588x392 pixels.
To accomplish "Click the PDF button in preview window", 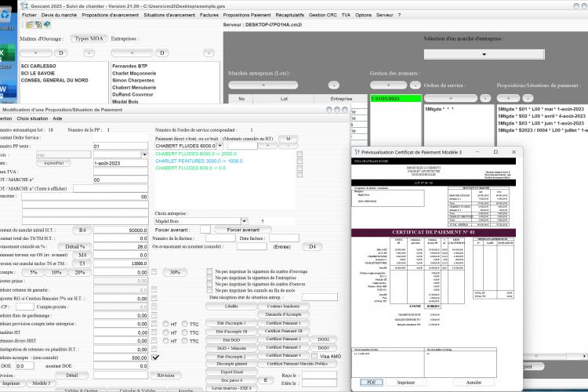I will click(x=372, y=383).
